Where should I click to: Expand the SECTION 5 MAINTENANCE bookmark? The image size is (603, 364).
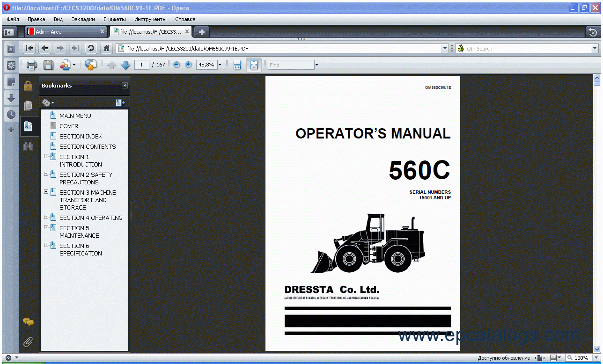[46, 227]
